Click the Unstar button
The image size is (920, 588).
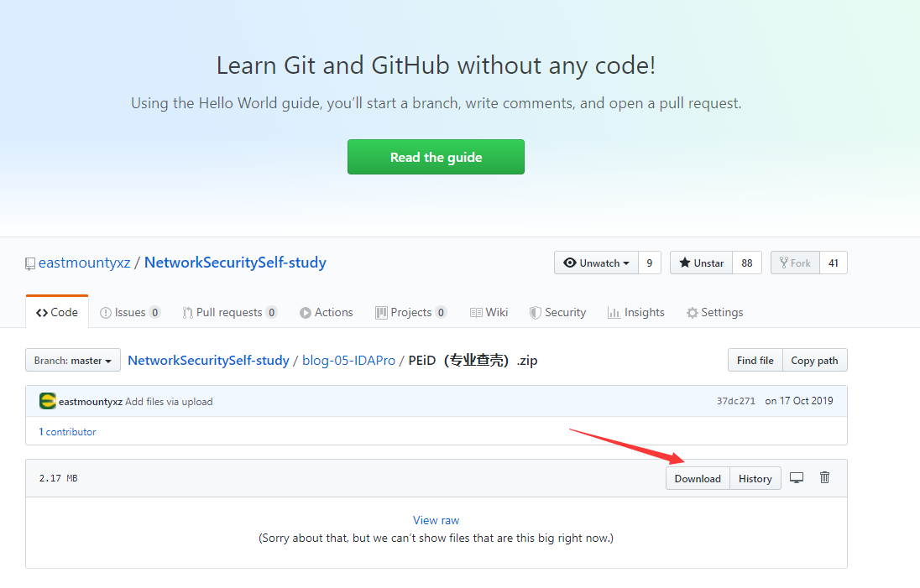701,263
